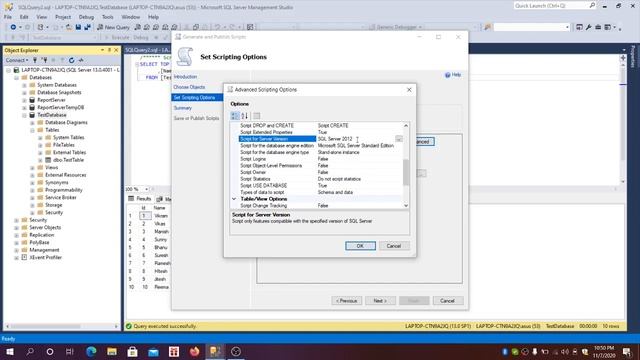Pin the Object Explorer panel
640x360 pixels.
coord(109,50)
